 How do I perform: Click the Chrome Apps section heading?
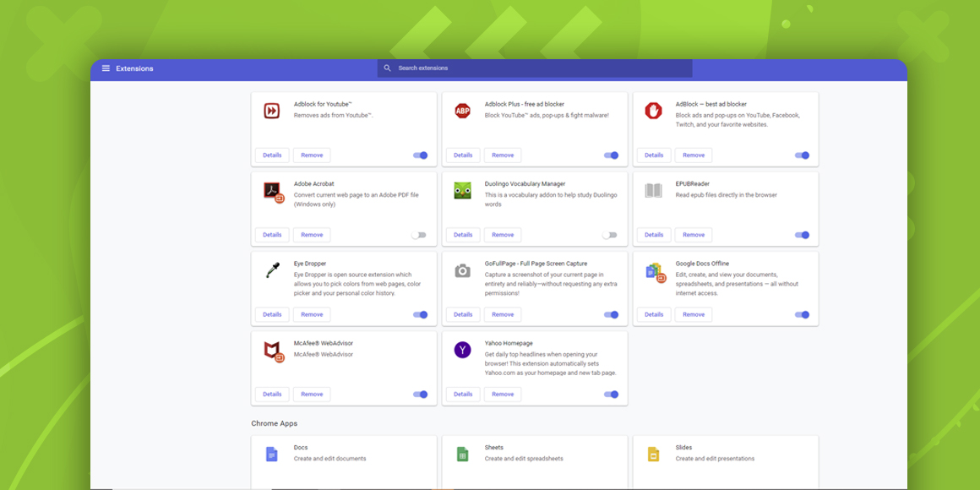275,423
